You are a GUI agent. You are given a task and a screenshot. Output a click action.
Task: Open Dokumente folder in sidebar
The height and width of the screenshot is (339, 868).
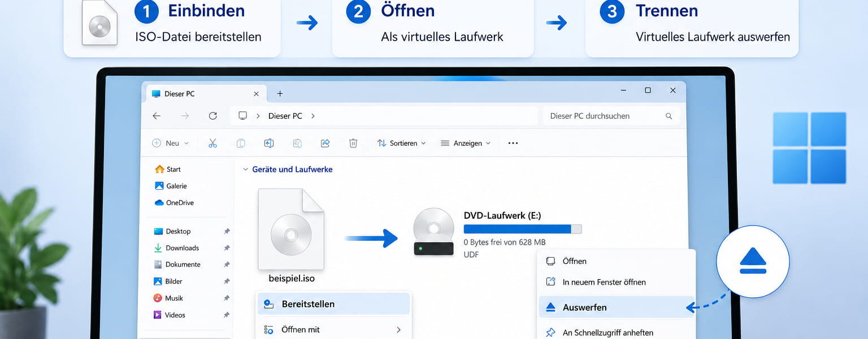click(x=177, y=264)
